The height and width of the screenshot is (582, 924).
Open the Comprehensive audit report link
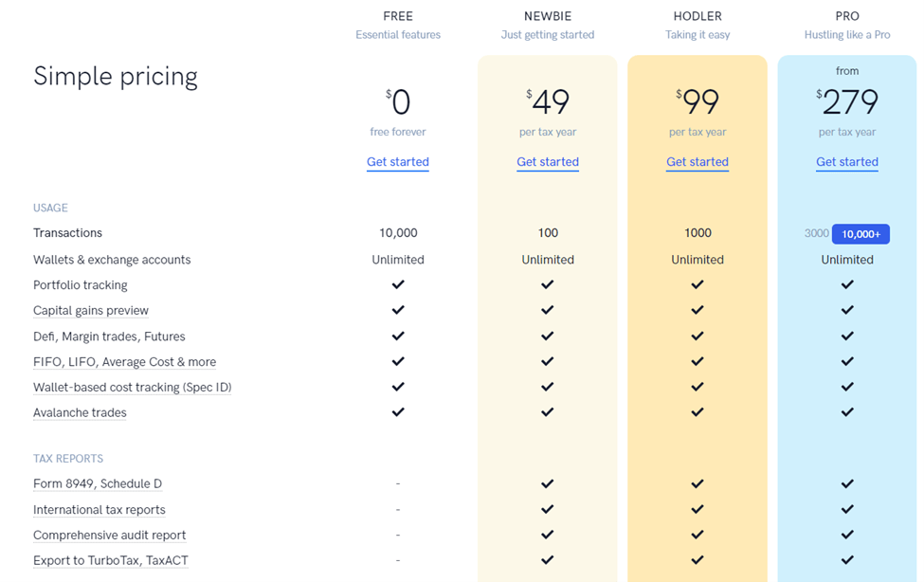click(x=109, y=536)
